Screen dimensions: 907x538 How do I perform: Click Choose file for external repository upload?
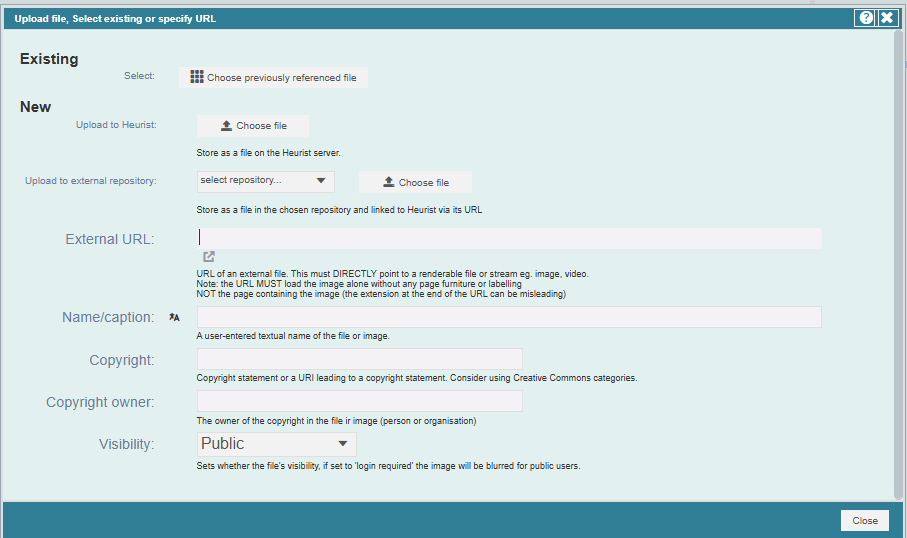pyautogui.click(x=415, y=182)
